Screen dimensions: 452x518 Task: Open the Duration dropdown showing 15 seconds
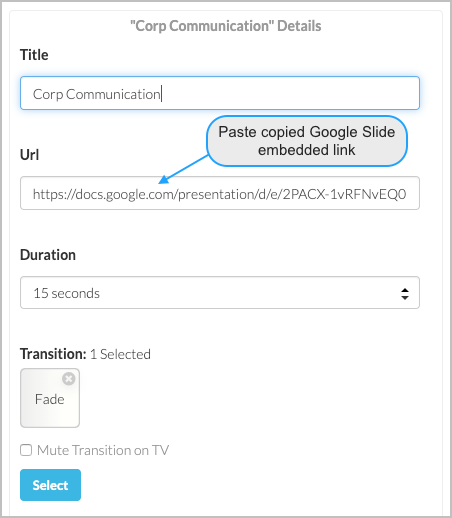220,293
